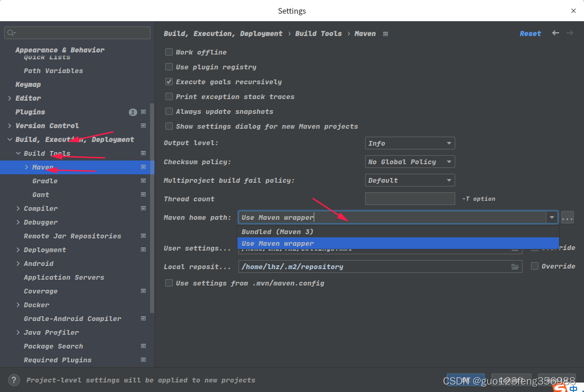Click Build Tools in breadcrumb

click(x=318, y=33)
